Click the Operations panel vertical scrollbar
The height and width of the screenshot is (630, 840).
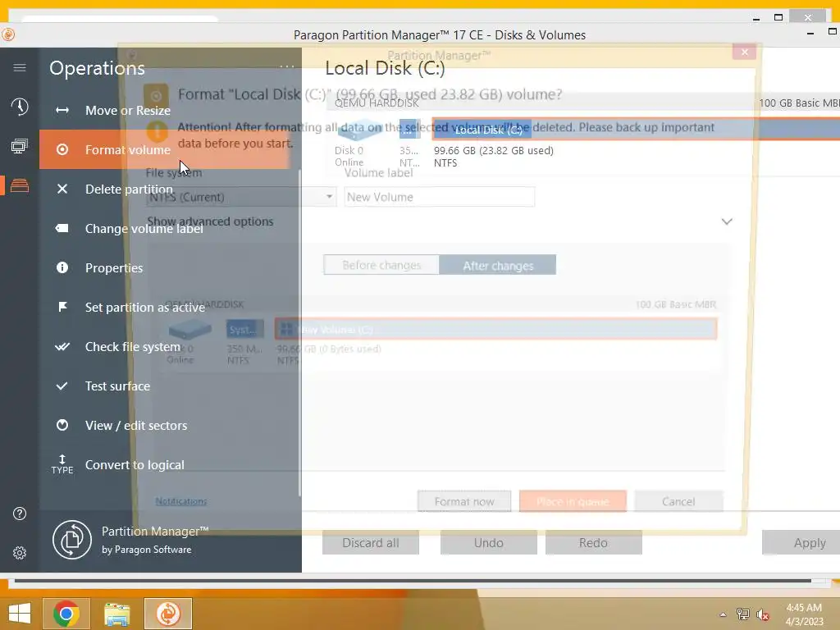299,332
